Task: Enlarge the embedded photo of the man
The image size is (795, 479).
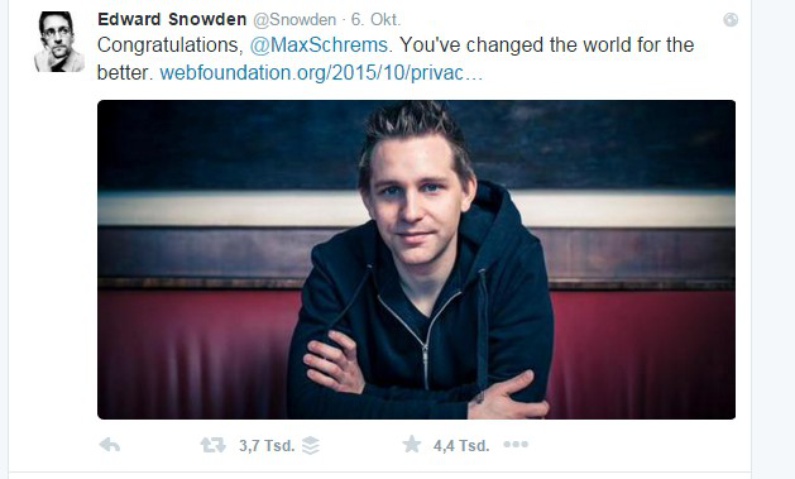Action: click(x=416, y=260)
